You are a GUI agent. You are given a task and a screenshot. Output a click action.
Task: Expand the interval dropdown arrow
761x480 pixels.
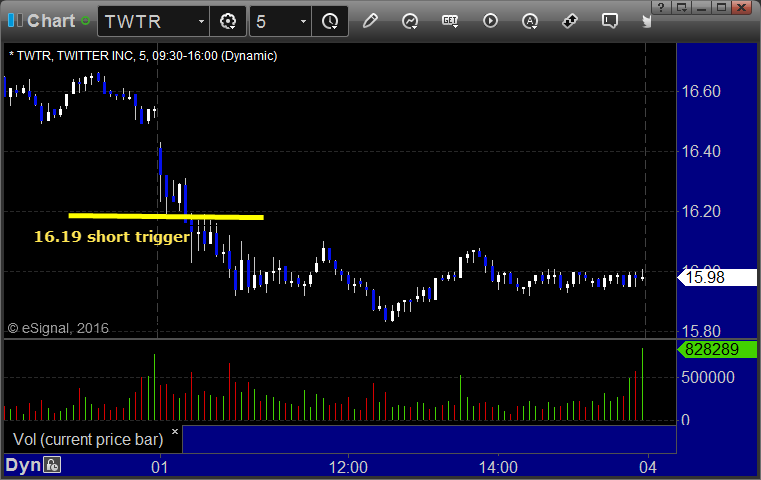point(303,21)
